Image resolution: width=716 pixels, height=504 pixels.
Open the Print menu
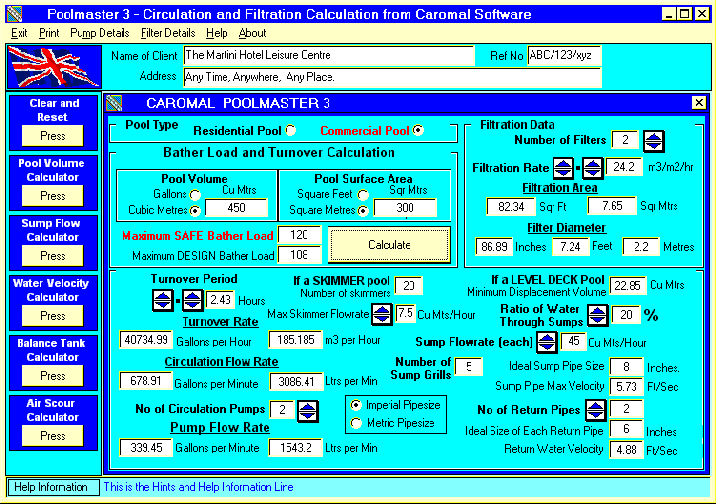[x=49, y=33]
